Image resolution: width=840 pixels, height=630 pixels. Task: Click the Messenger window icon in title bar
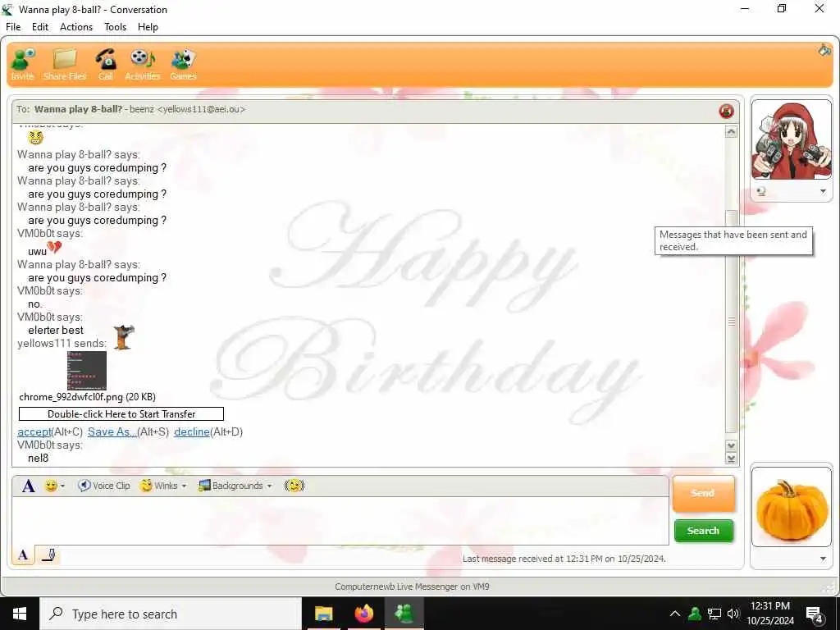tap(7, 9)
